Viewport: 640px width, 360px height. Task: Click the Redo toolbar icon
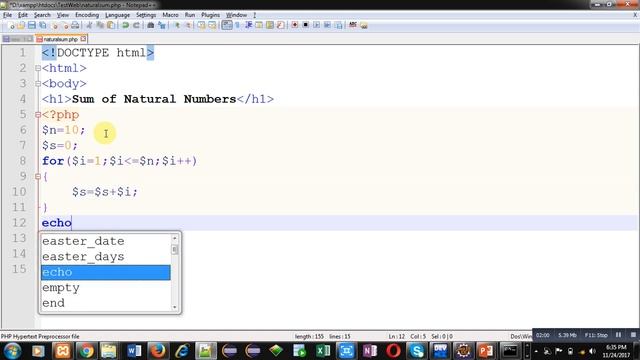click(x=136, y=25)
